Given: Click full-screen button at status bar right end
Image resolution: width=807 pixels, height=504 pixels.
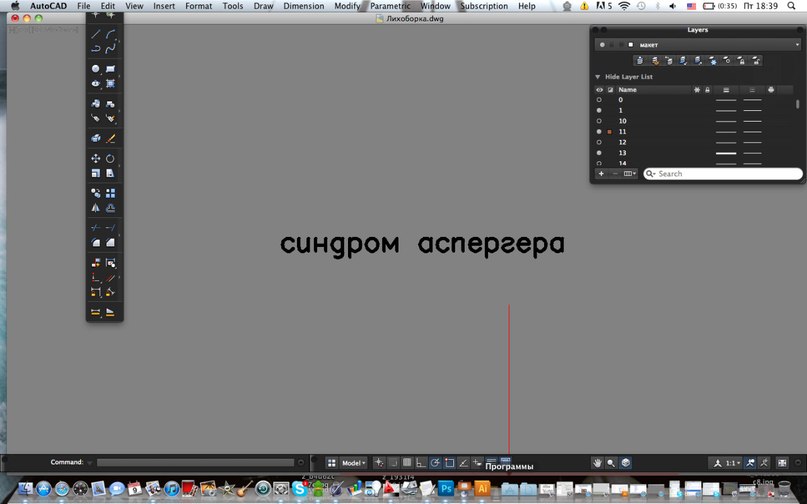Looking at the screenshot, I should tap(782, 463).
